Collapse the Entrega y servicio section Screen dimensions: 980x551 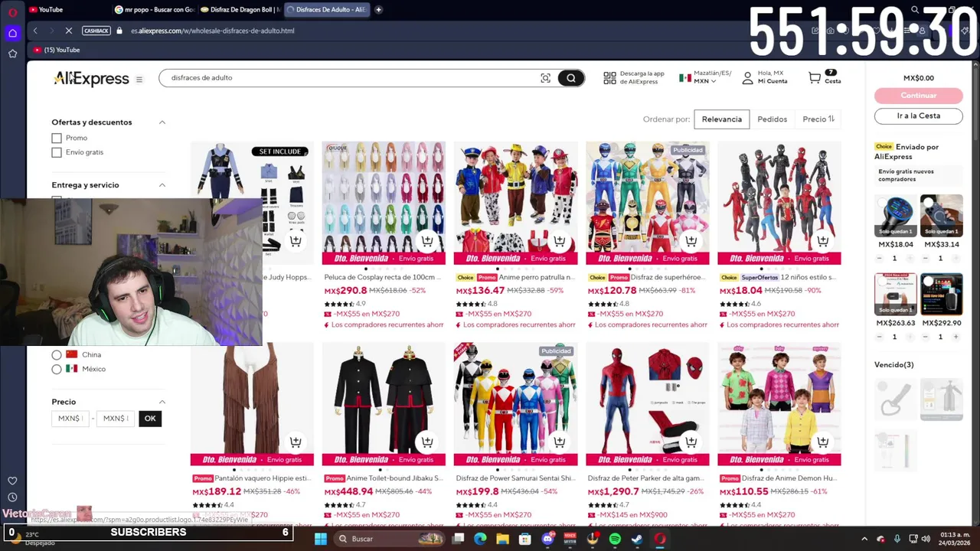click(x=162, y=185)
